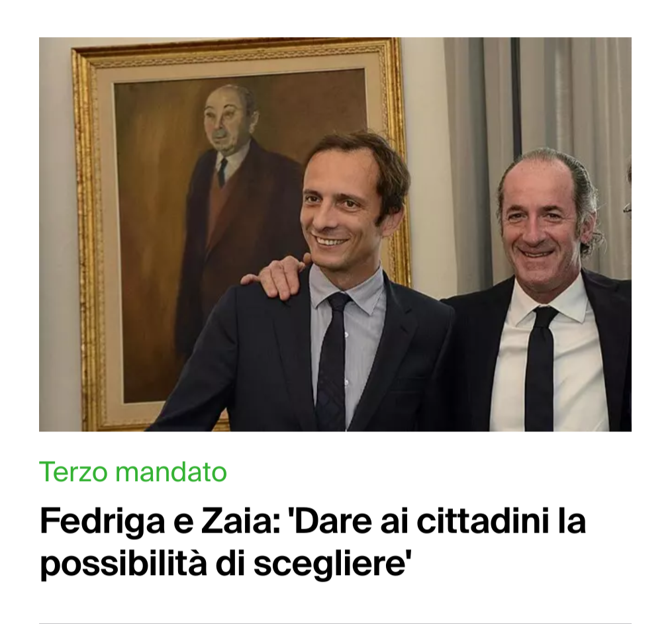Open the article photo of two men

tap(335, 234)
